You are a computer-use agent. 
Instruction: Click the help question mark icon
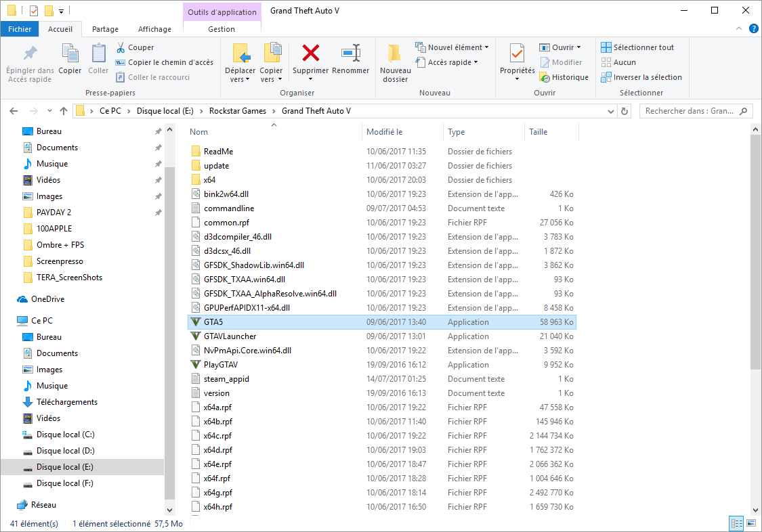point(754,28)
